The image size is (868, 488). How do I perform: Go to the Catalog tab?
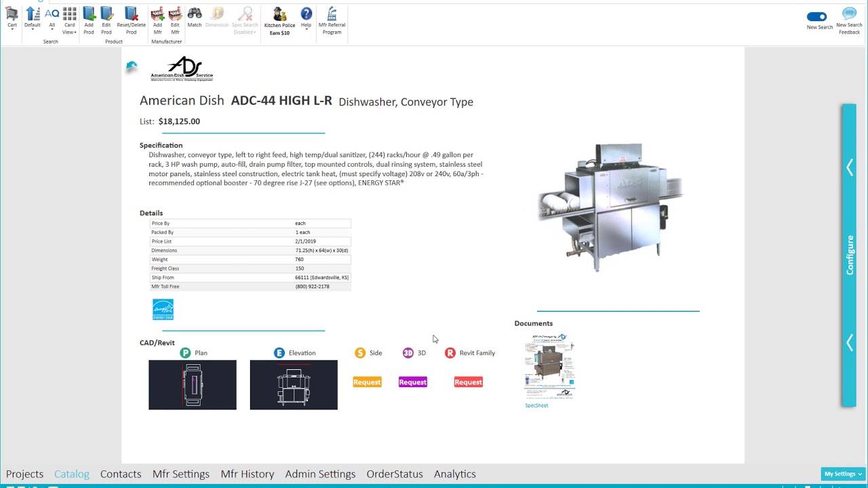pyautogui.click(x=72, y=474)
